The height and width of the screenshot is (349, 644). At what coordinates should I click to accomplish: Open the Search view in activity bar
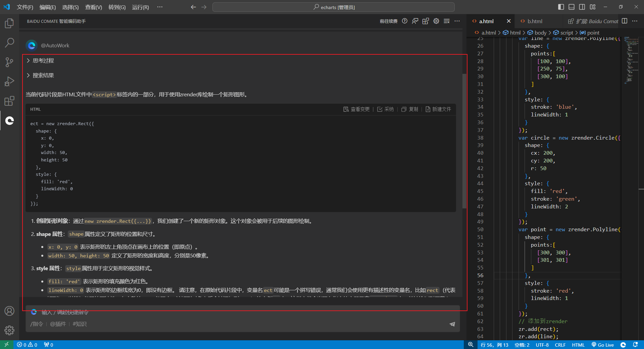point(9,43)
